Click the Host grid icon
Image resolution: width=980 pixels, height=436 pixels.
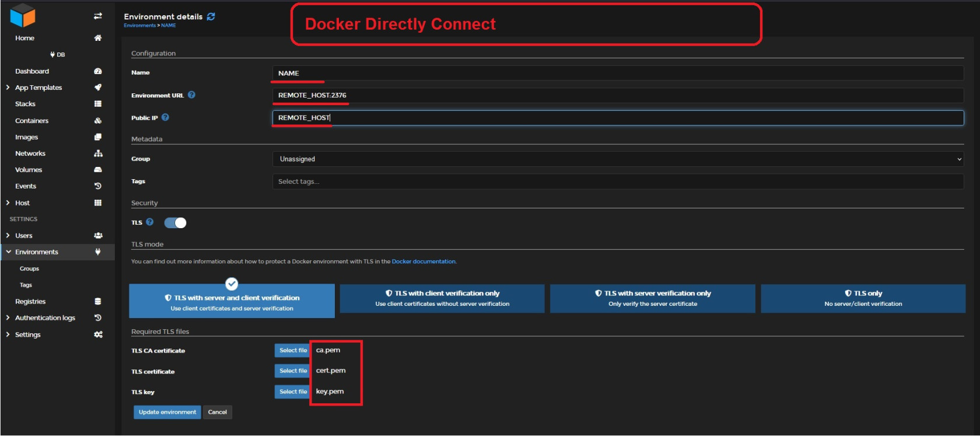point(98,203)
